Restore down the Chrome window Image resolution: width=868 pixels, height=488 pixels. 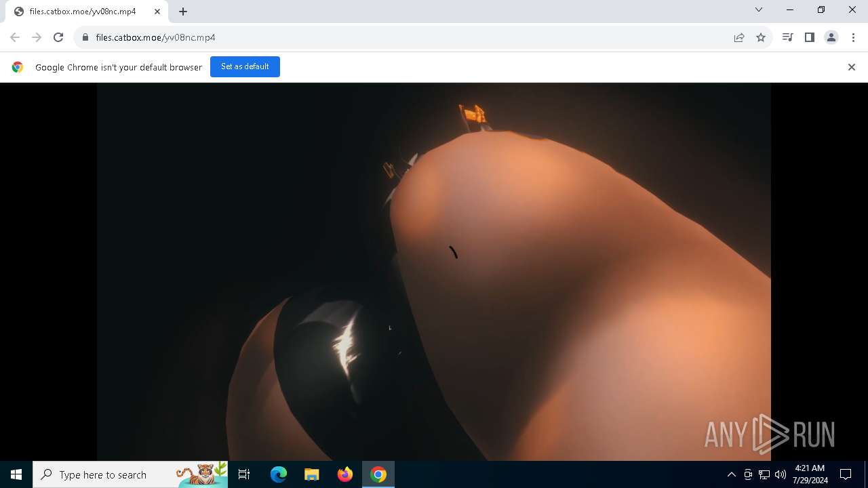(821, 9)
